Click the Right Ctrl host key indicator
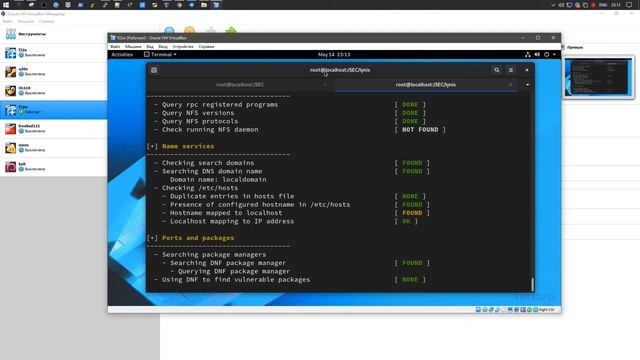Image resolution: width=640 pixels, height=360 pixels. tap(546, 310)
